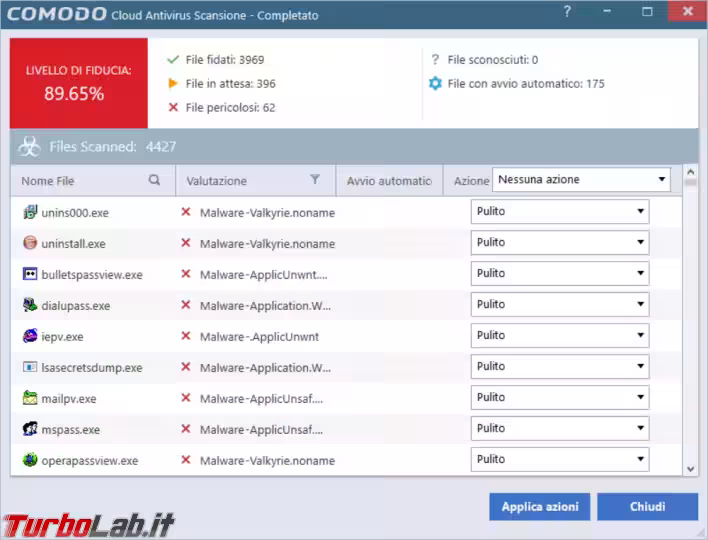Viewport: 708px width, 540px height.
Task: Select the dialupass.exe file name
Action: 76,306
